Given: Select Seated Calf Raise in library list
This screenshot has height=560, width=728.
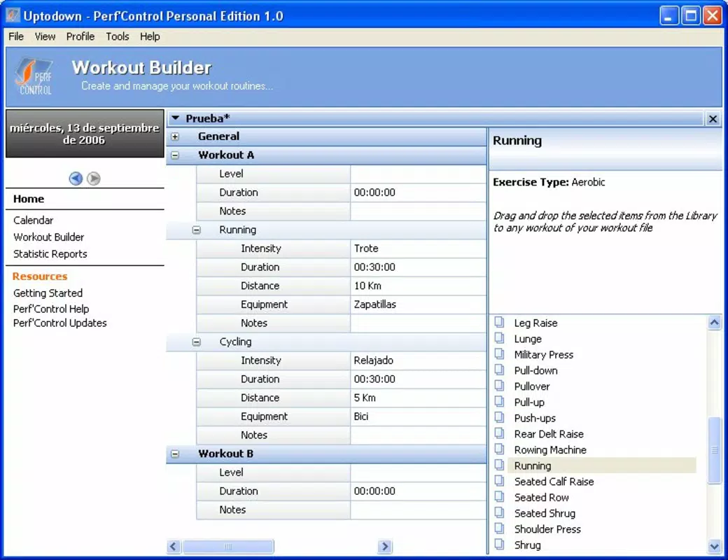Looking at the screenshot, I should (x=554, y=482).
